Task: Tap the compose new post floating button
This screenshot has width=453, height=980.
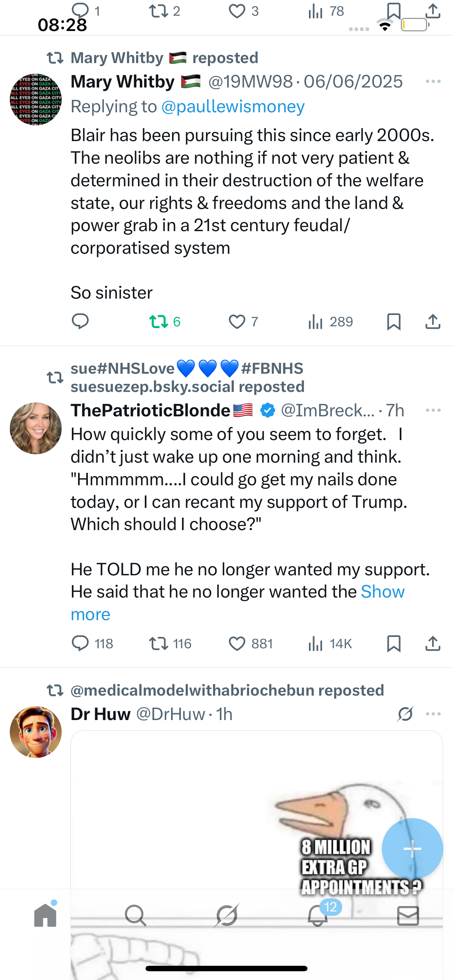Action: point(412,849)
